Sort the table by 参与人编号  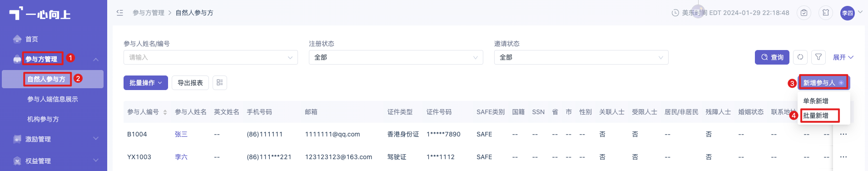click(165, 112)
